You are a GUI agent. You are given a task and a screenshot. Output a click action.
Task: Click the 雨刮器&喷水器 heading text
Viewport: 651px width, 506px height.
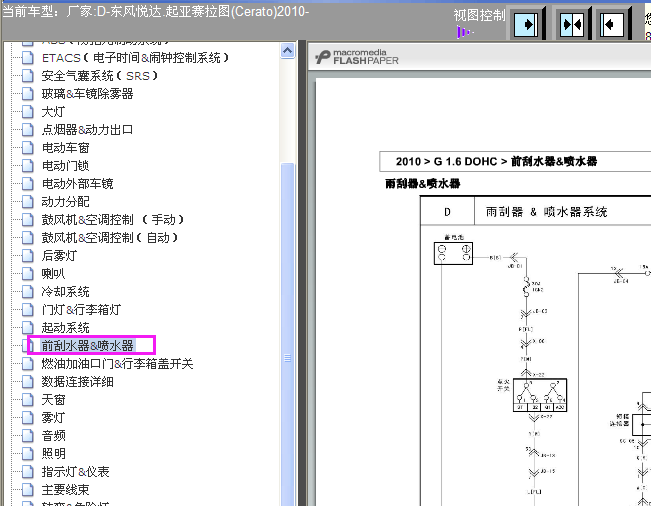tap(423, 183)
